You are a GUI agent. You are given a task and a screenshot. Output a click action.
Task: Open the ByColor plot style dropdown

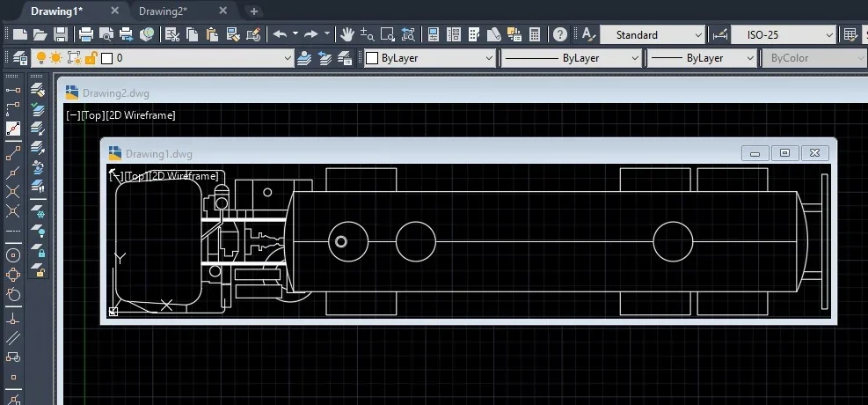coord(815,57)
